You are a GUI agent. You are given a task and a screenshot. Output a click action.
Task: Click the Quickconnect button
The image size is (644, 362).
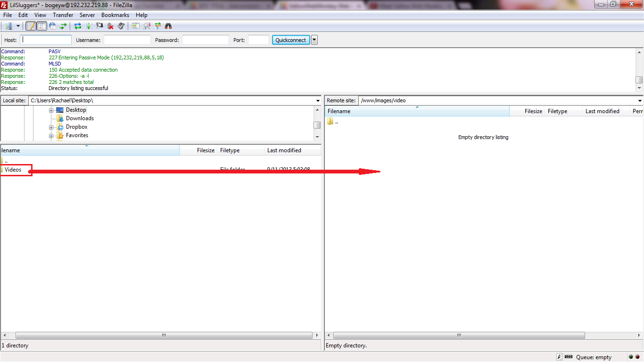coord(290,40)
